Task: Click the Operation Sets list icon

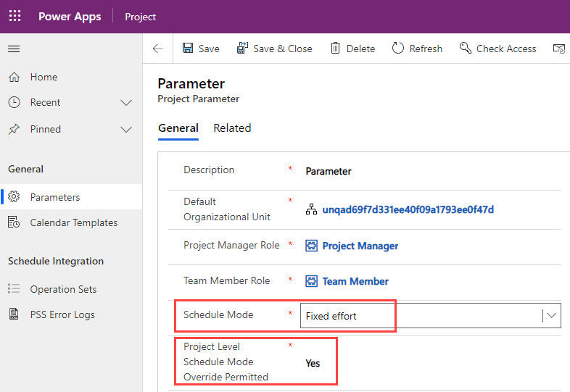Action: (x=14, y=289)
